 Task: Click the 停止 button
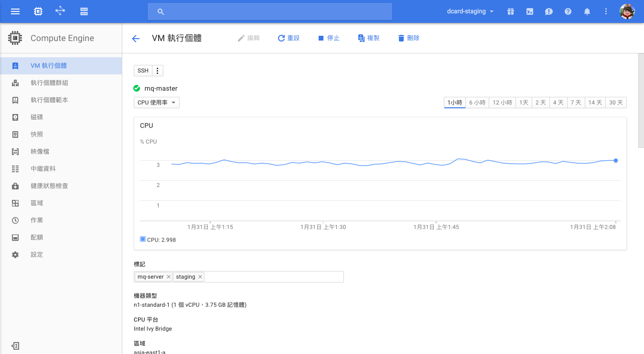point(329,38)
